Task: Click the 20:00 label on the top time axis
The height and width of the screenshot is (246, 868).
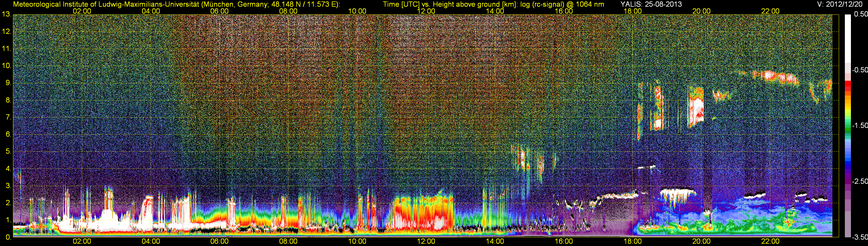Action: coord(702,11)
